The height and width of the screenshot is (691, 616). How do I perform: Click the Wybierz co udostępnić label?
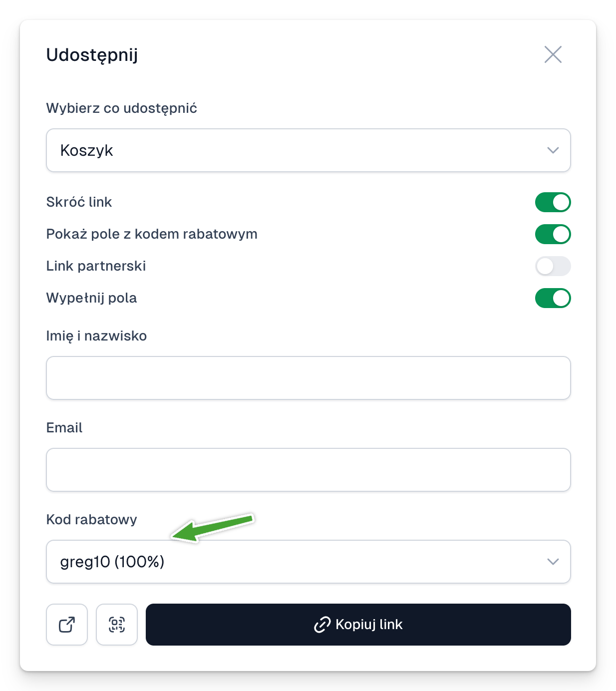pyautogui.click(x=121, y=108)
